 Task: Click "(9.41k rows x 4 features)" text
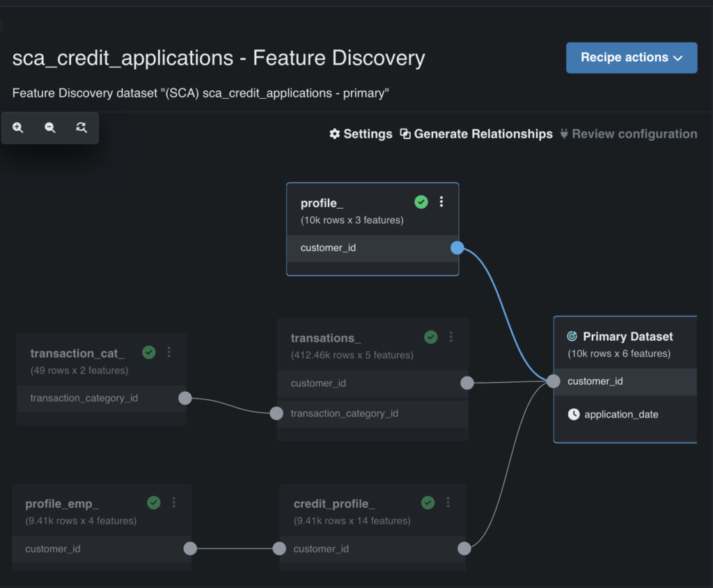click(81, 521)
